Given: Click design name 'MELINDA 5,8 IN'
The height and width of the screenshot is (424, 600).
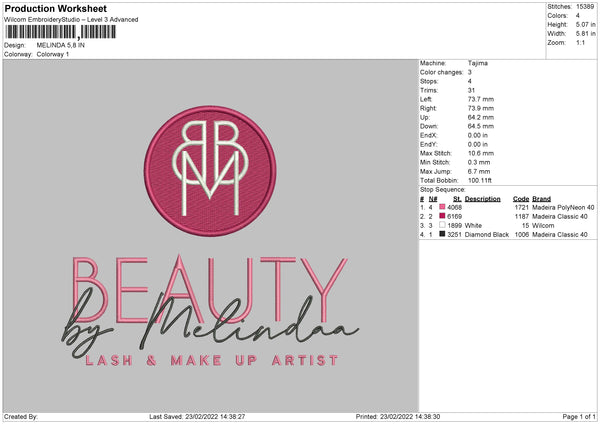Looking at the screenshot, I should coord(60,45).
